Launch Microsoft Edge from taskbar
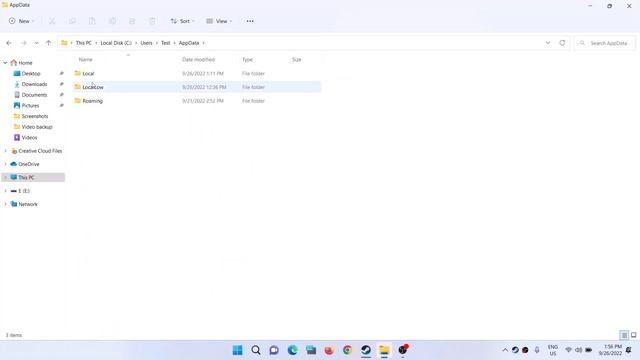The width and height of the screenshot is (640, 360). (x=293, y=350)
